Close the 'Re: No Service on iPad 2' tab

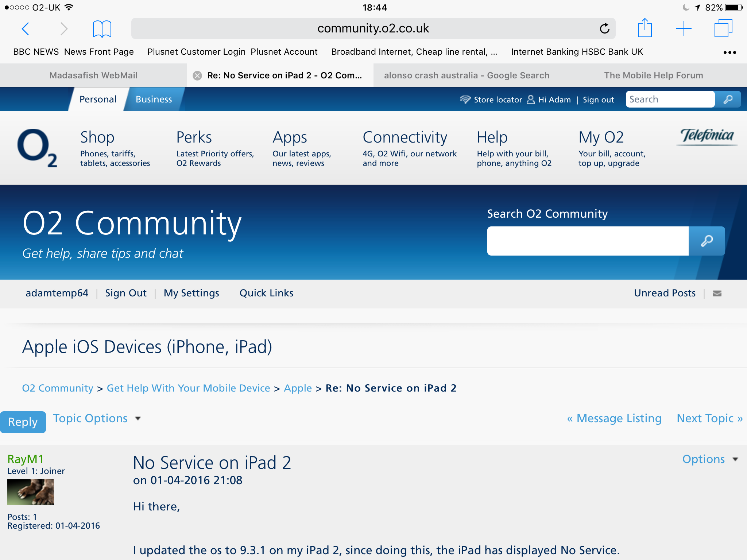click(x=197, y=75)
